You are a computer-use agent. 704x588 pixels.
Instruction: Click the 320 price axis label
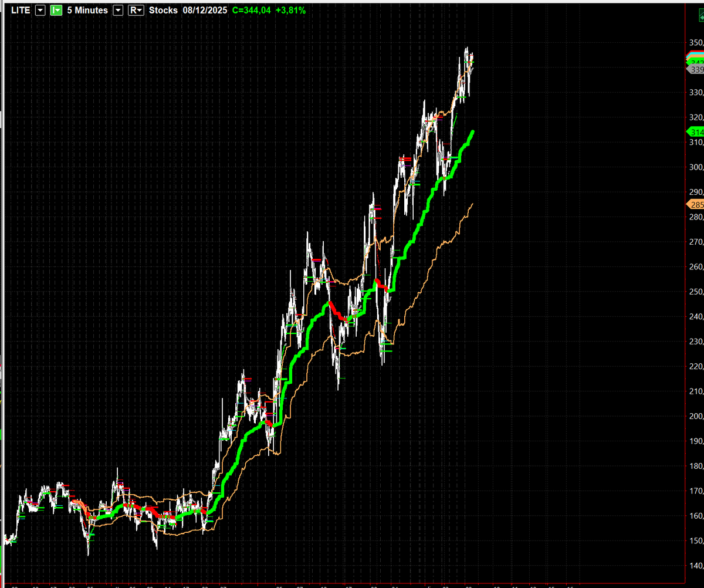696,117
